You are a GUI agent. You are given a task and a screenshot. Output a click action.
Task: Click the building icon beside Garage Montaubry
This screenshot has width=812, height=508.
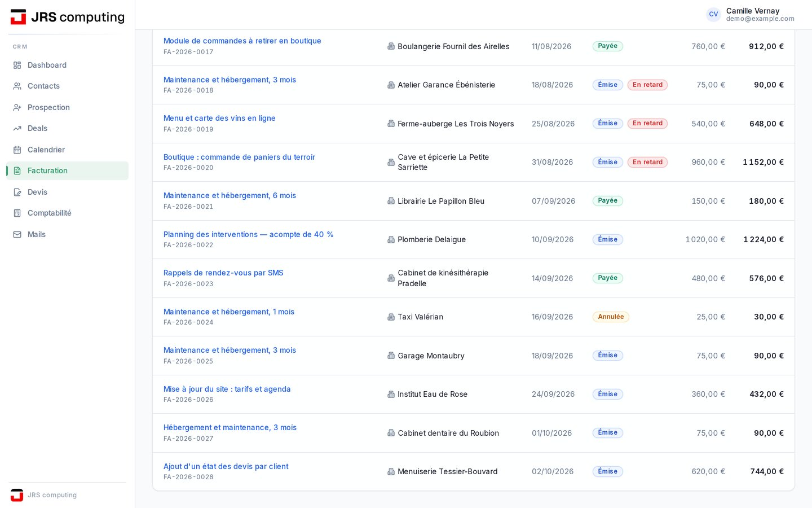391,356
